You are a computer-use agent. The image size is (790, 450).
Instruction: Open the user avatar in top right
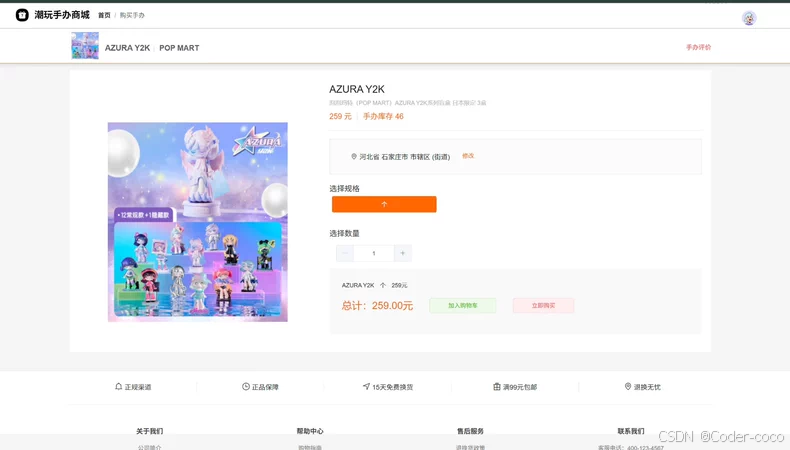tap(749, 18)
